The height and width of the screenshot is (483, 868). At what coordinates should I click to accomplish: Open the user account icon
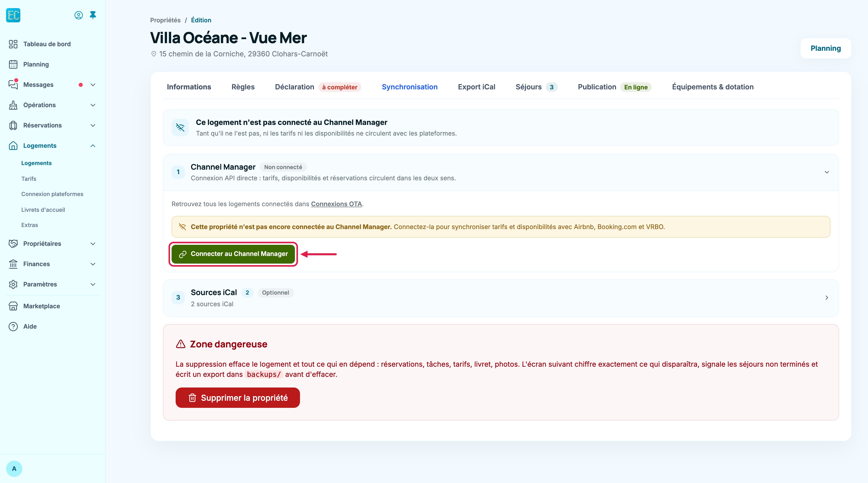[x=78, y=15]
